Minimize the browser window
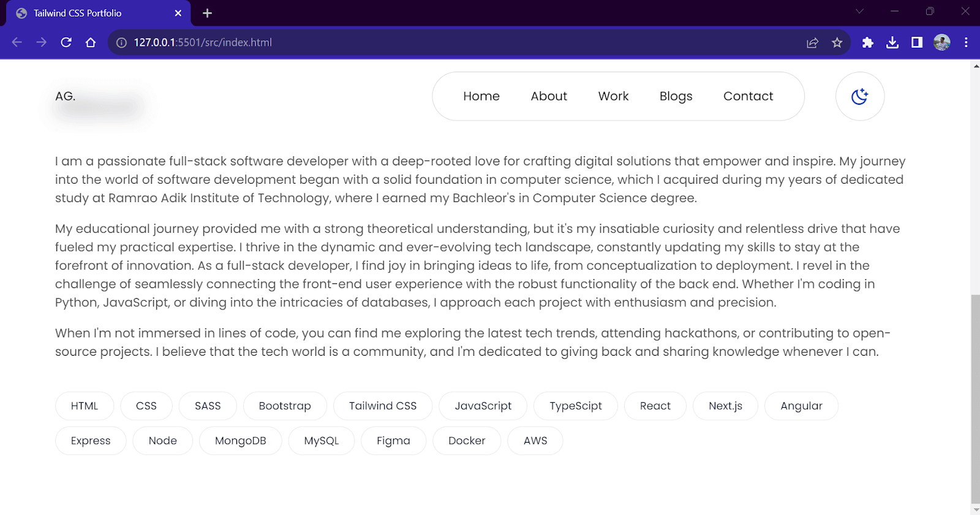 (x=894, y=11)
